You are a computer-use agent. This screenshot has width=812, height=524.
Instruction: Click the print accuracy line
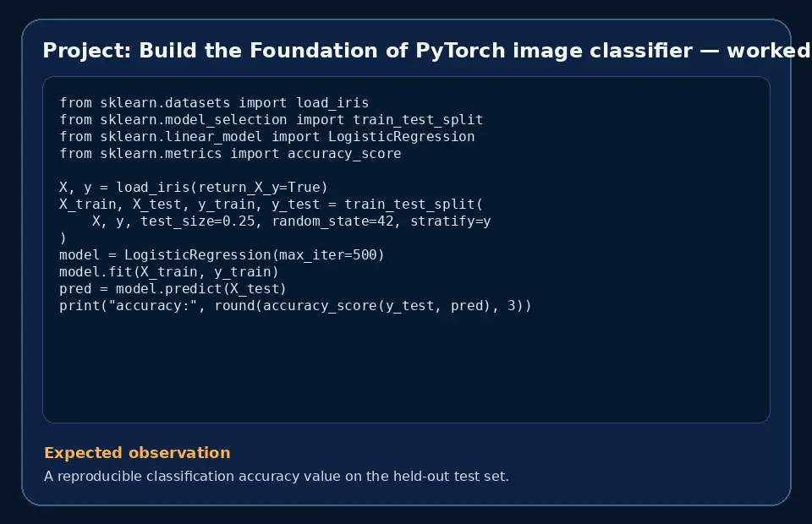coord(295,306)
